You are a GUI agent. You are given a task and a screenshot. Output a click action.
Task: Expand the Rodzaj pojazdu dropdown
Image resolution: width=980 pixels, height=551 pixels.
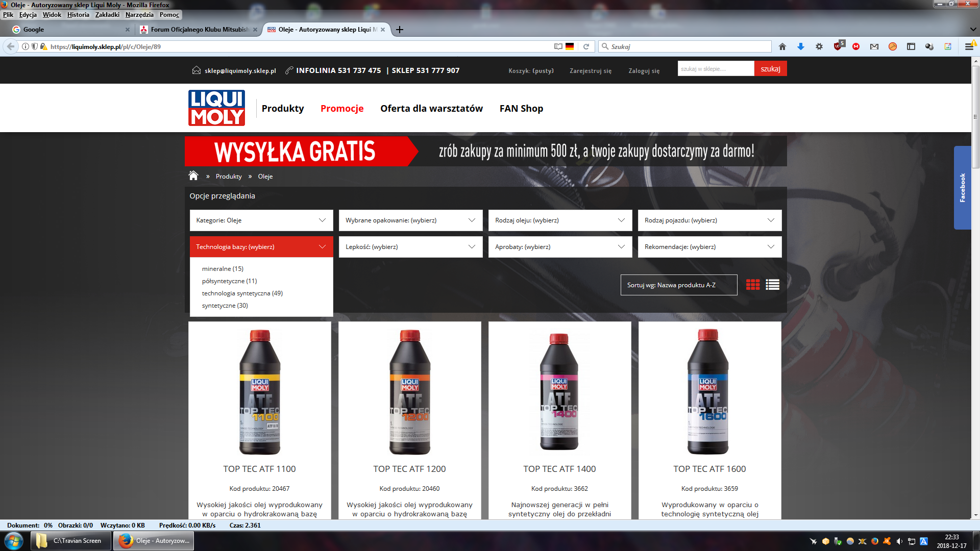tap(710, 220)
